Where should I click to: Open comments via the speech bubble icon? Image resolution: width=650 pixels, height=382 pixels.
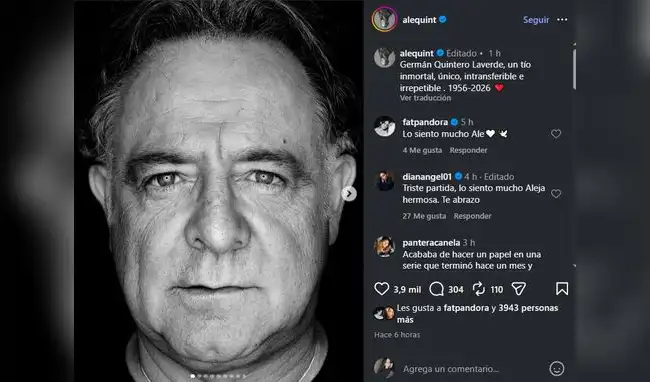point(437,289)
